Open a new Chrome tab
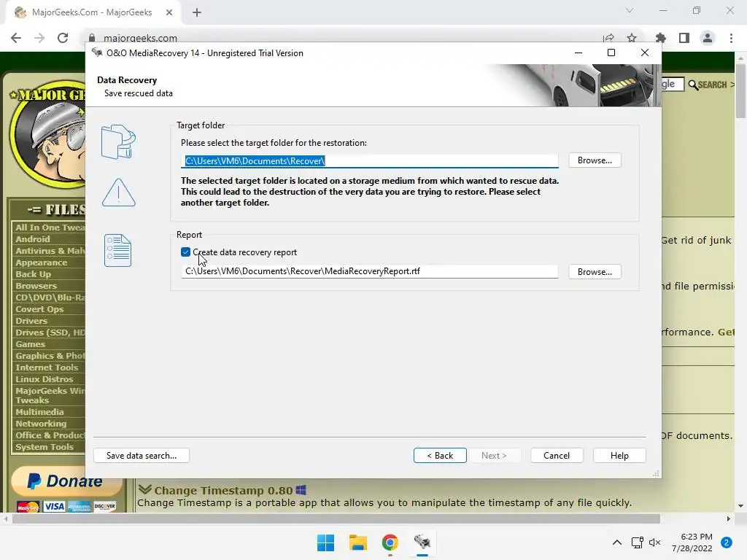The height and width of the screenshot is (560, 747). point(197,13)
